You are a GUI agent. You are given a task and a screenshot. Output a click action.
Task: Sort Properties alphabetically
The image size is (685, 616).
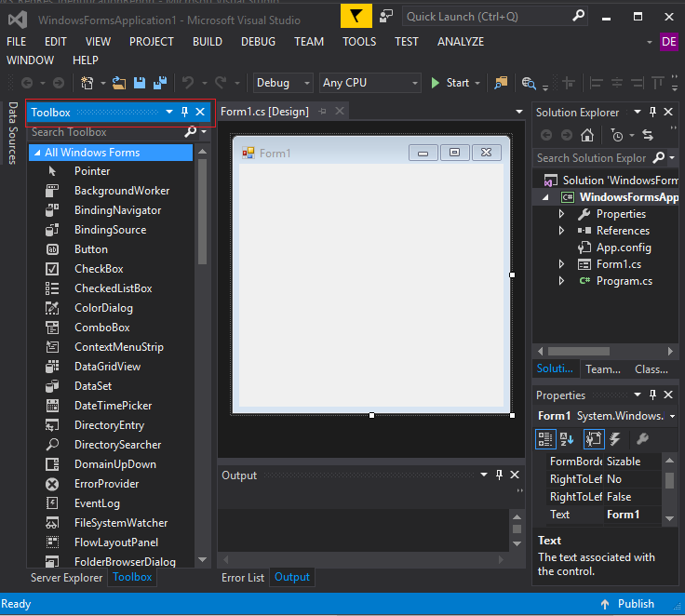coord(567,439)
